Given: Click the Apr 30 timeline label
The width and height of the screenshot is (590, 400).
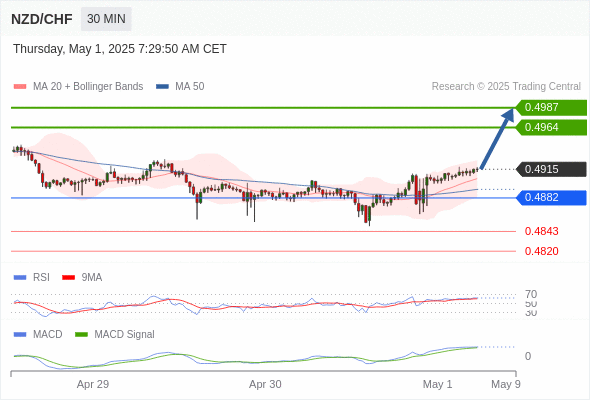Looking at the screenshot, I should (265, 384).
